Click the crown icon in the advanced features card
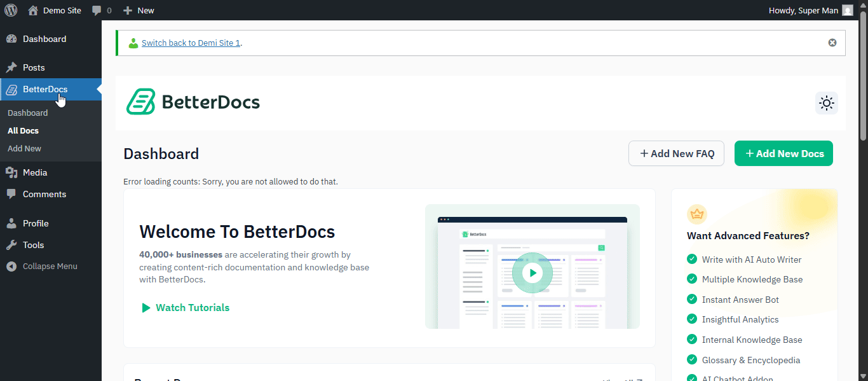Viewport: 868px width, 381px height. coord(697,214)
